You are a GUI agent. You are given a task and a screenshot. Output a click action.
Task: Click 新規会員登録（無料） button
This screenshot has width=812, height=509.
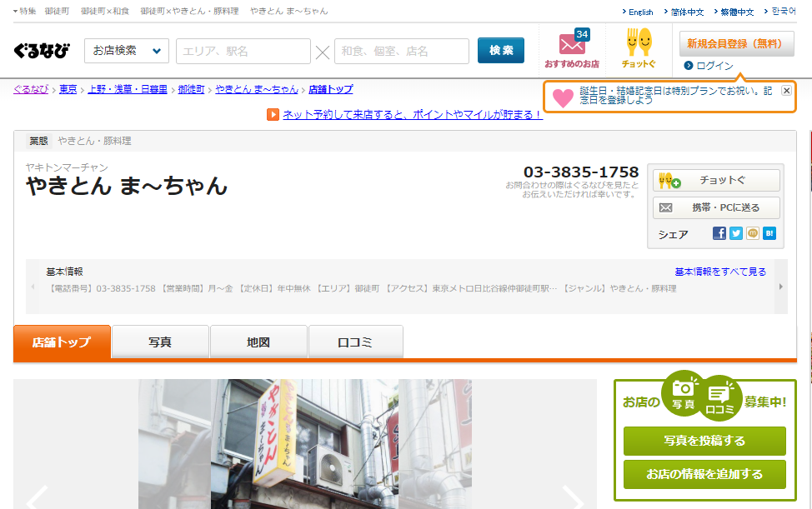pyautogui.click(x=736, y=44)
